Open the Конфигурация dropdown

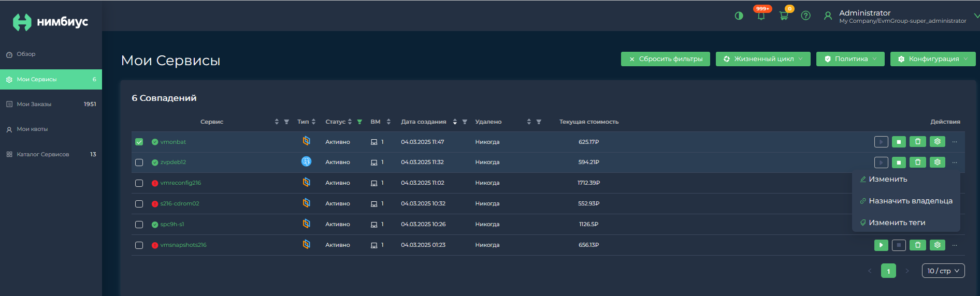[x=933, y=59]
